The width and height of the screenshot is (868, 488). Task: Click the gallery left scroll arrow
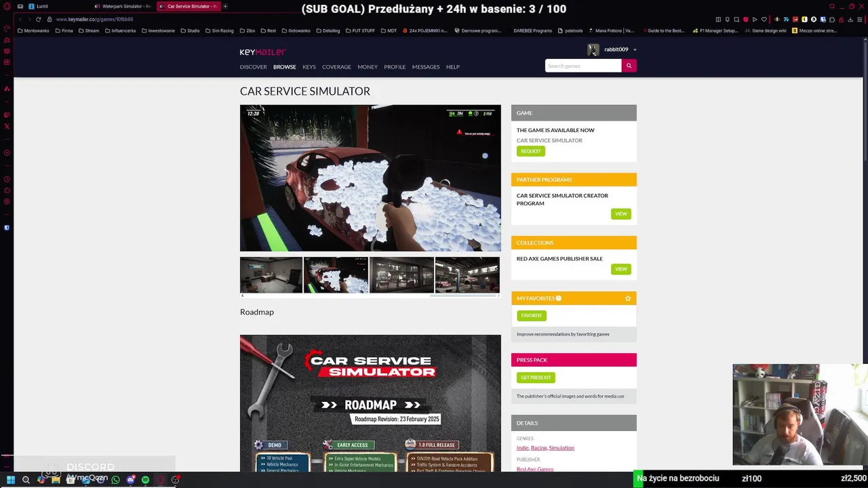click(x=242, y=296)
